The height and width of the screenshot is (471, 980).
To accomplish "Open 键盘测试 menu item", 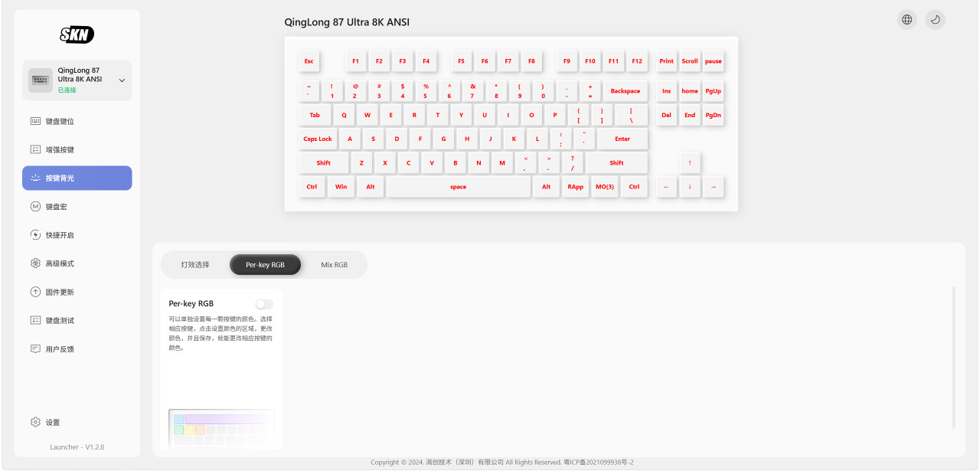I will 77,320.
